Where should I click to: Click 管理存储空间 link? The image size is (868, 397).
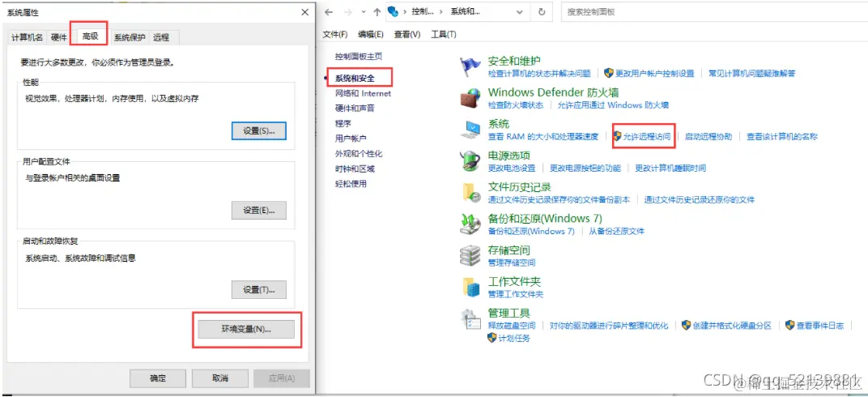[x=512, y=263]
